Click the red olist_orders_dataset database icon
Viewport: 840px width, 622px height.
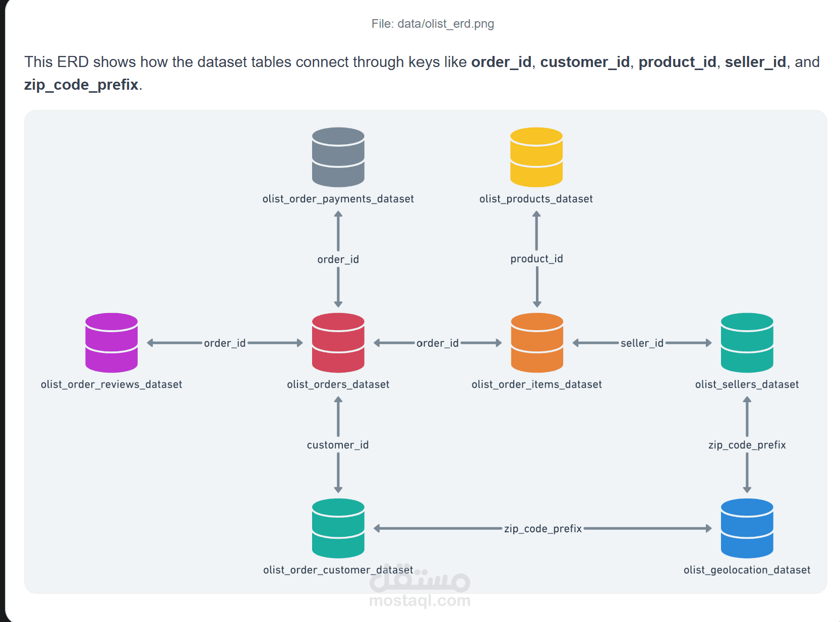point(338,342)
